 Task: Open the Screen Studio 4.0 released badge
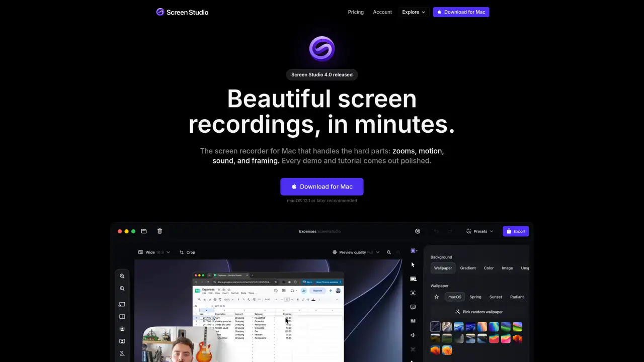pos(322,74)
